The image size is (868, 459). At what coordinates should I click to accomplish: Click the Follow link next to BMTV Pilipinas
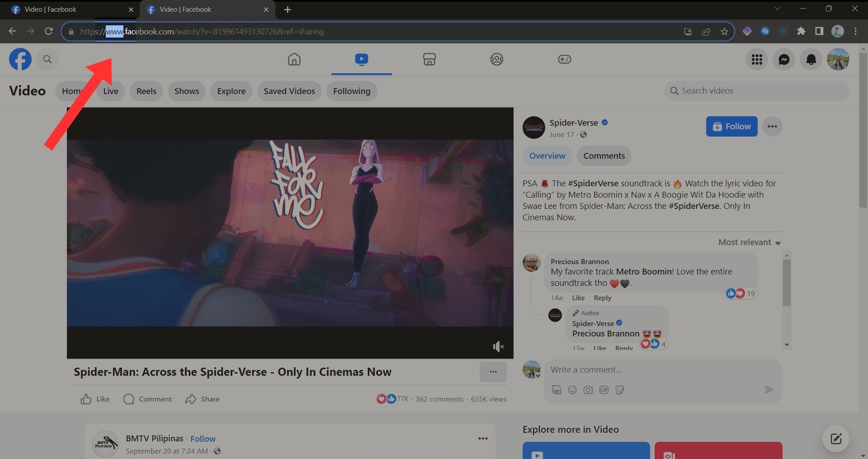click(203, 439)
